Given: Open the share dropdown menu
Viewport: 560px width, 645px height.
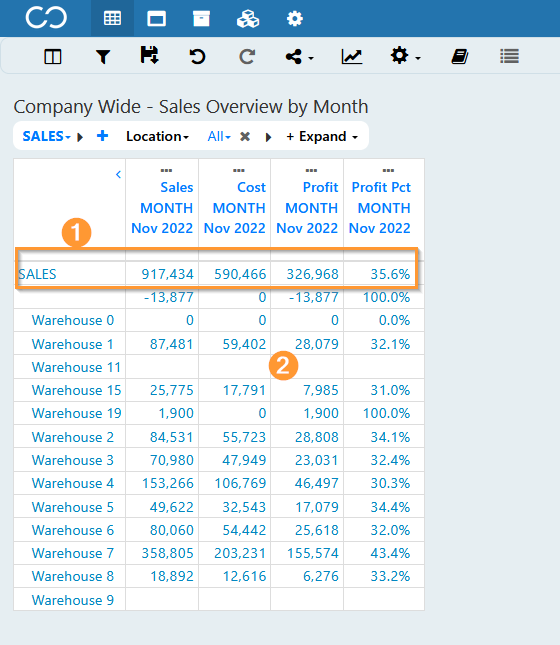Looking at the screenshot, I should pyautogui.click(x=300, y=56).
